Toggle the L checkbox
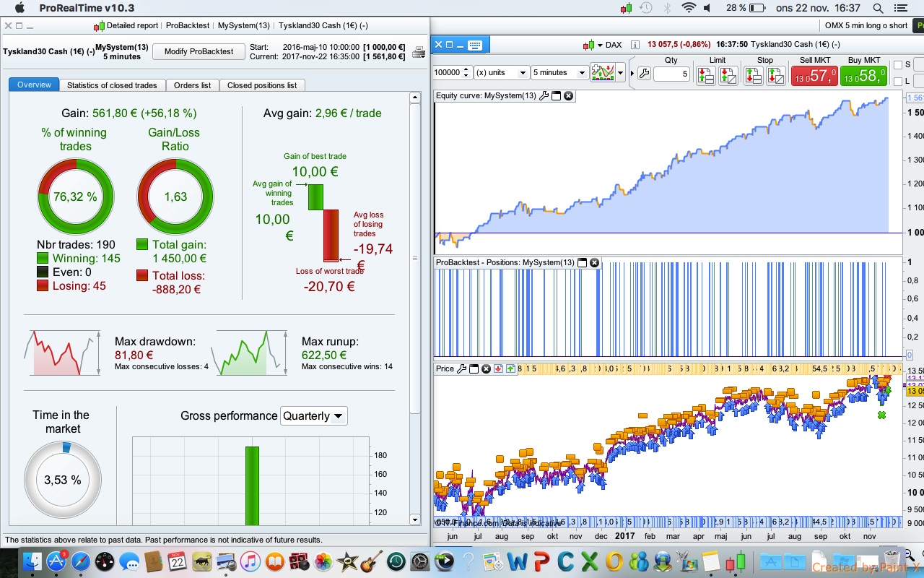 pos(898,82)
